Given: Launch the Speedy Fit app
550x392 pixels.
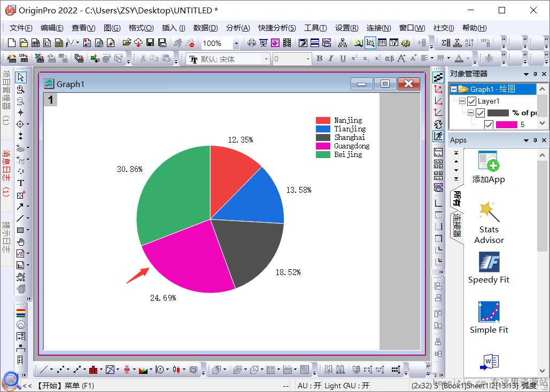Looking at the screenshot, I should 489,268.
